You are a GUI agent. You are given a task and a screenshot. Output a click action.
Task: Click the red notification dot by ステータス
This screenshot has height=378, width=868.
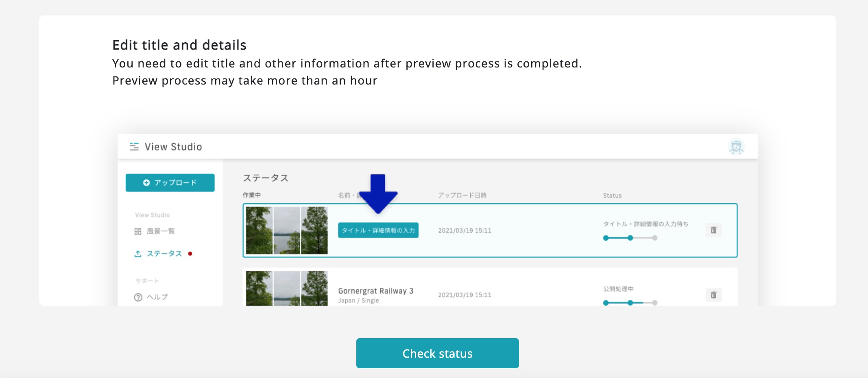190,254
